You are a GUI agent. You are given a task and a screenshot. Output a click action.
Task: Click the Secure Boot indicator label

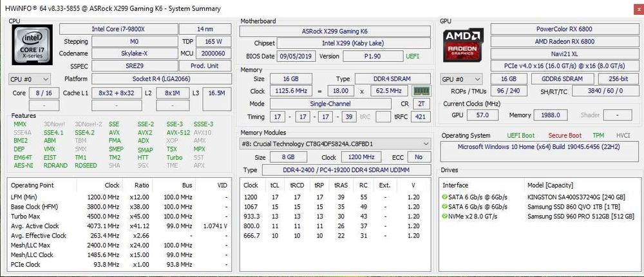[x=565, y=135]
